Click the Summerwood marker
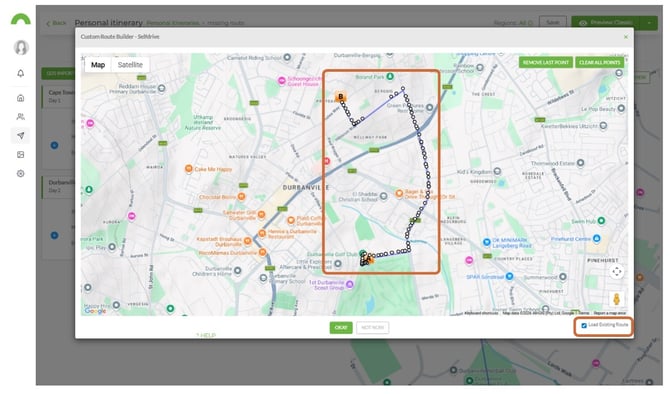This screenshot has width=670, height=394. (x=563, y=277)
